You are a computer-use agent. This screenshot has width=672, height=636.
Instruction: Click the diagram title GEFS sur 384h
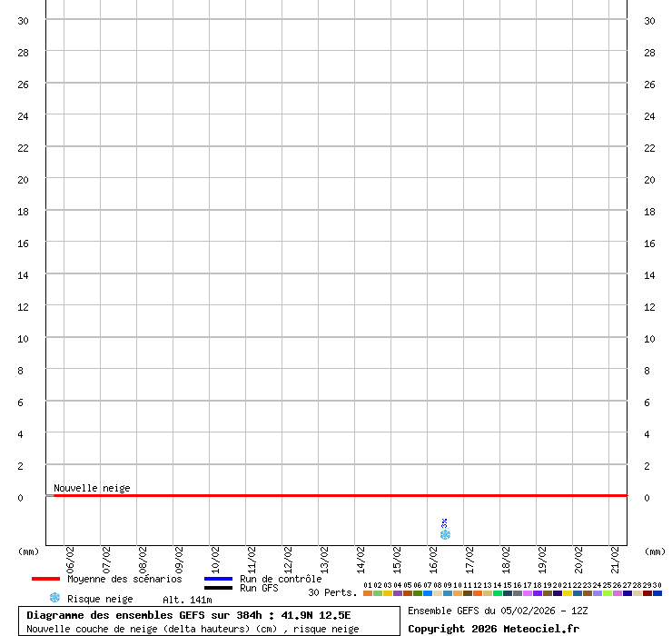[x=189, y=615]
